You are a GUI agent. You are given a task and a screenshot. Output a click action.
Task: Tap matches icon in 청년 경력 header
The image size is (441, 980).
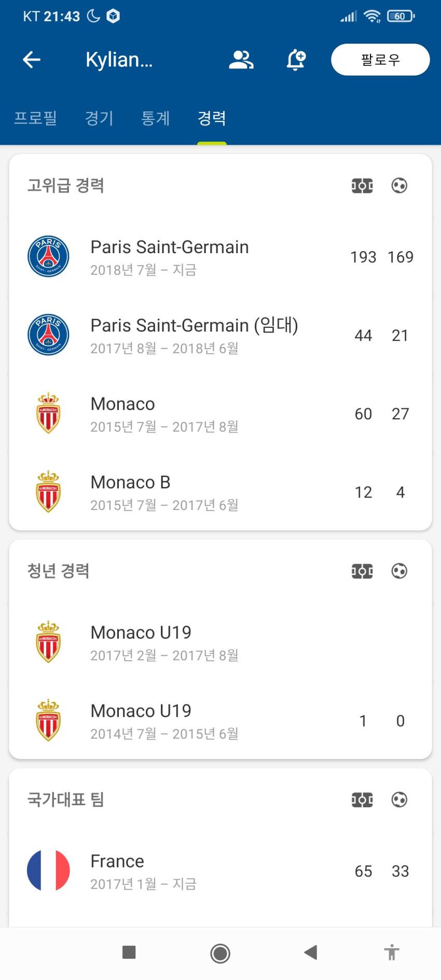(362, 571)
